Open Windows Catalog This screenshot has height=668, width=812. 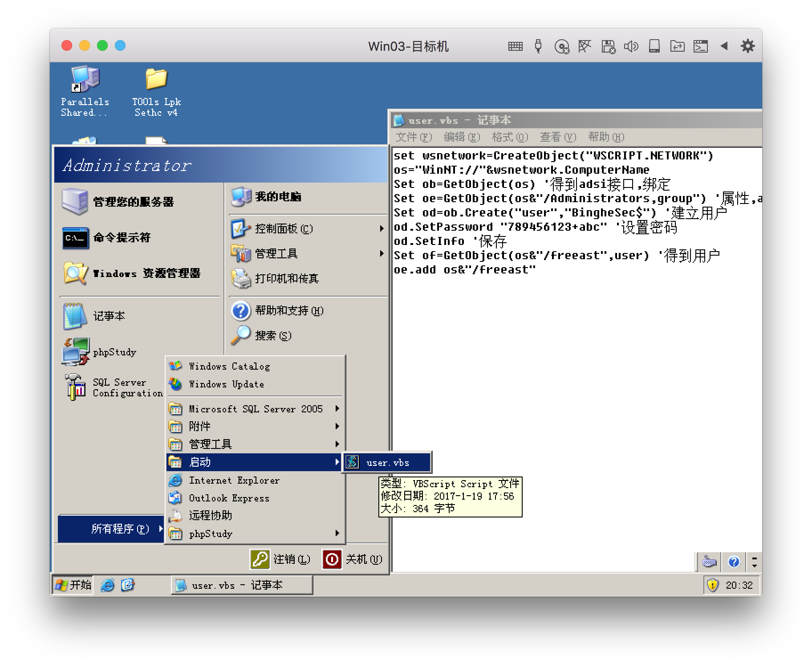click(x=255, y=366)
